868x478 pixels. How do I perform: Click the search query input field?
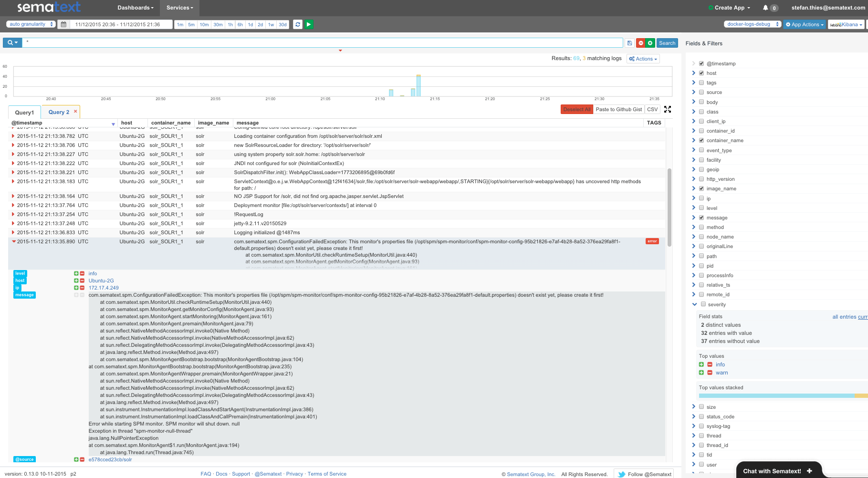323,43
